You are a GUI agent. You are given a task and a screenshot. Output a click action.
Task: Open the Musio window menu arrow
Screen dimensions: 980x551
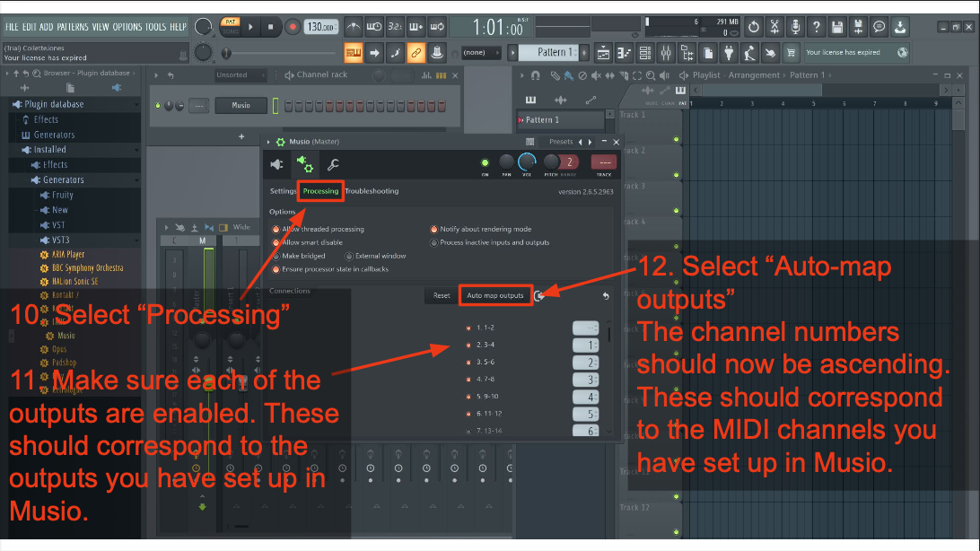[x=268, y=142]
